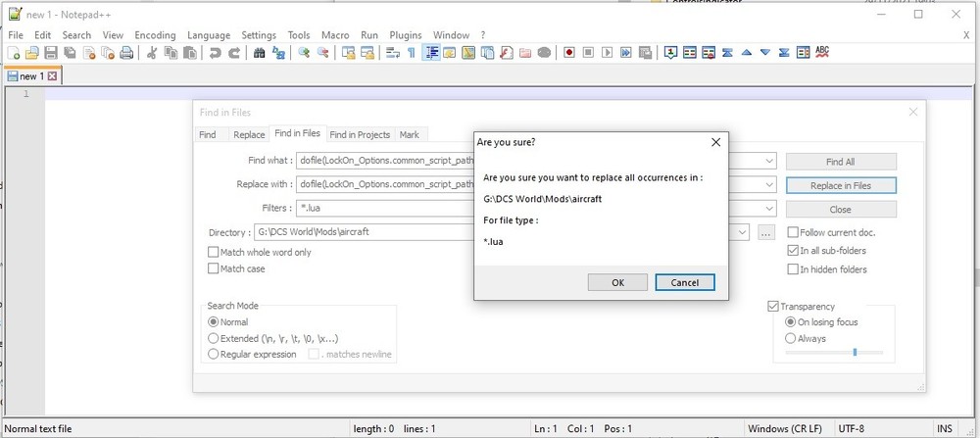Screen dimensions: 980x438
Task: Toggle the Transparency checkbox
Action: (773, 306)
